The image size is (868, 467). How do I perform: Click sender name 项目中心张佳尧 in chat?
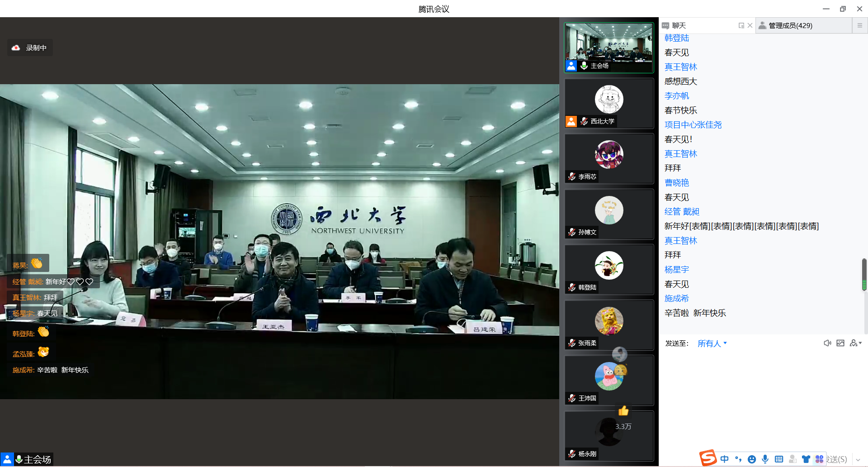[x=693, y=125]
